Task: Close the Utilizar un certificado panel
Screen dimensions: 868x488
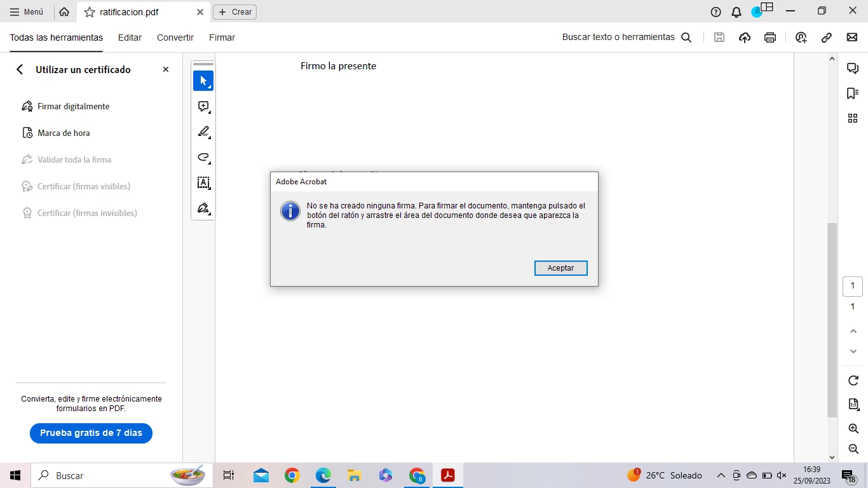Action: click(x=166, y=69)
